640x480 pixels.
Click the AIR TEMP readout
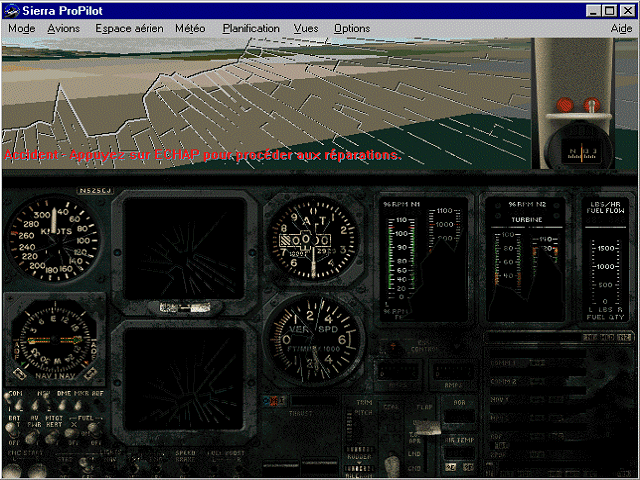click(x=459, y=452)
